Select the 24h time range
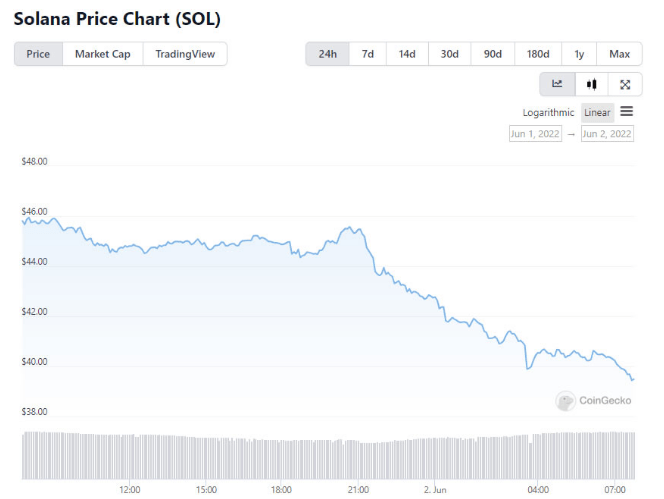Image resolution: width=664 pixels, height=499 pixels. 328,54
